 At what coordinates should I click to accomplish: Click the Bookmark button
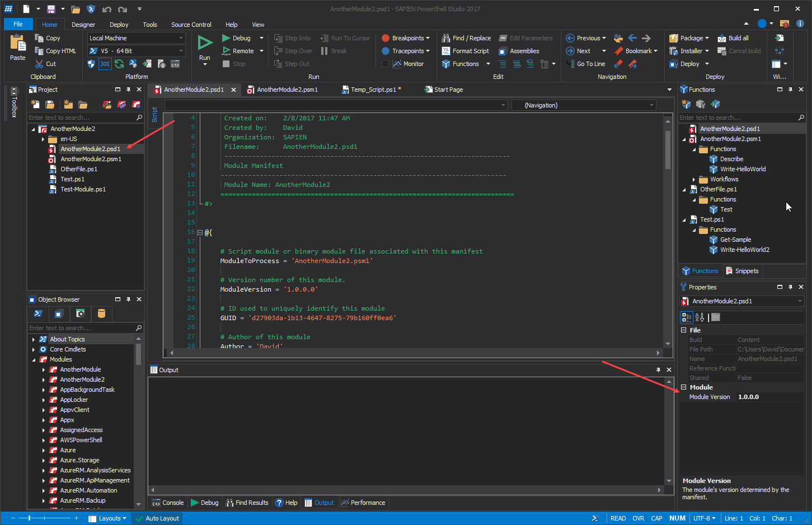[x=637, y=51]
